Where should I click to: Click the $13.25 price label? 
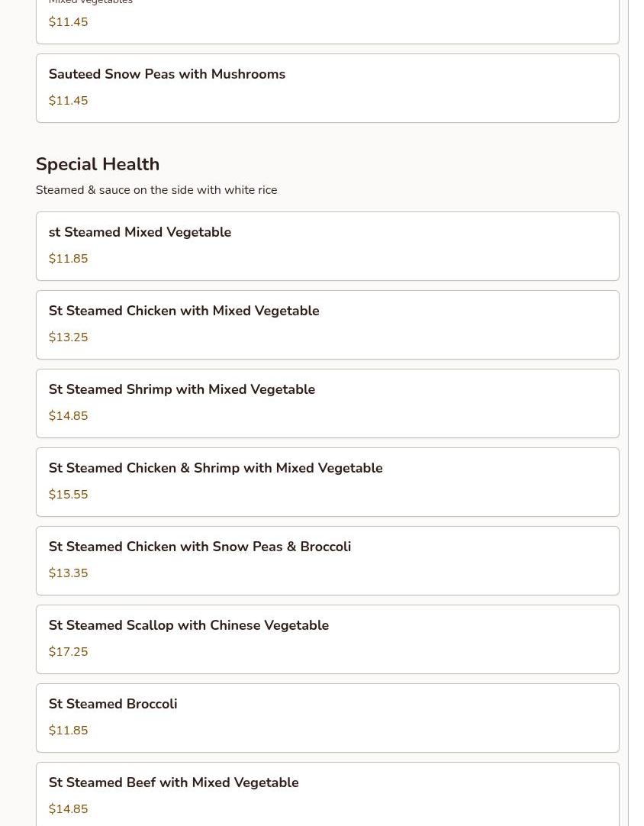[68, 337]
